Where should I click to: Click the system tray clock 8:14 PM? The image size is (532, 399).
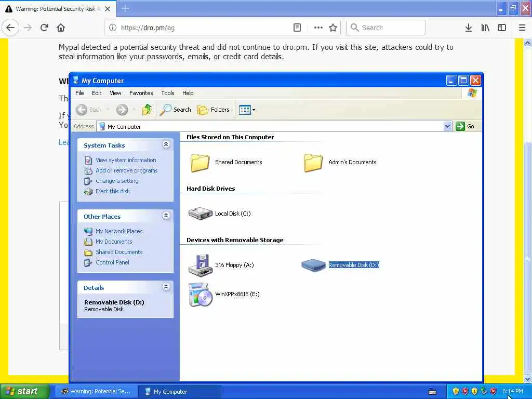[x=512, y=392]
